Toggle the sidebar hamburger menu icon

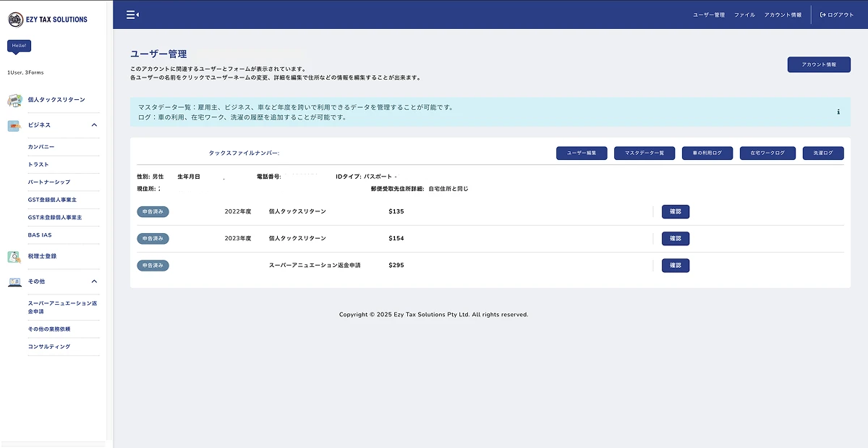(x=132, y=14)
